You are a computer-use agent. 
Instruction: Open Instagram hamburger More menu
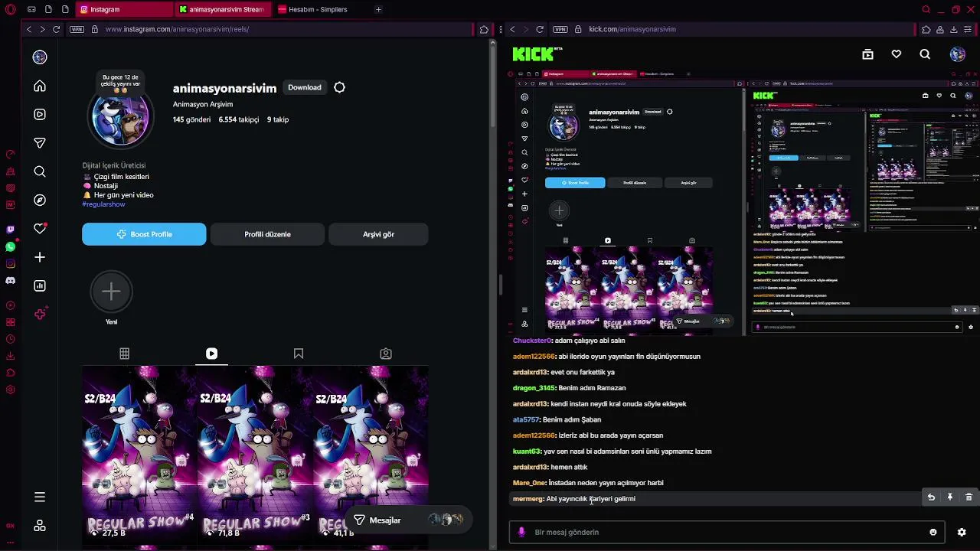tap(40, 497)
